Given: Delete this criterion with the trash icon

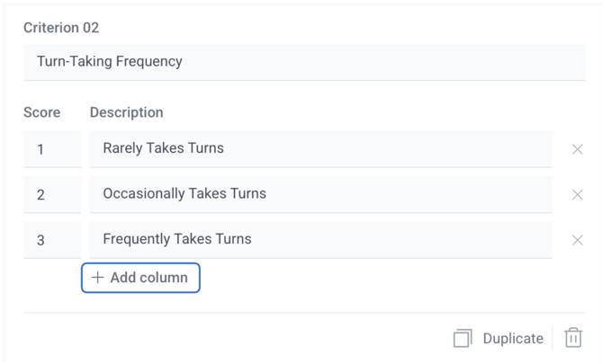Looking at the screenshot, I should [x=573, y=338].
